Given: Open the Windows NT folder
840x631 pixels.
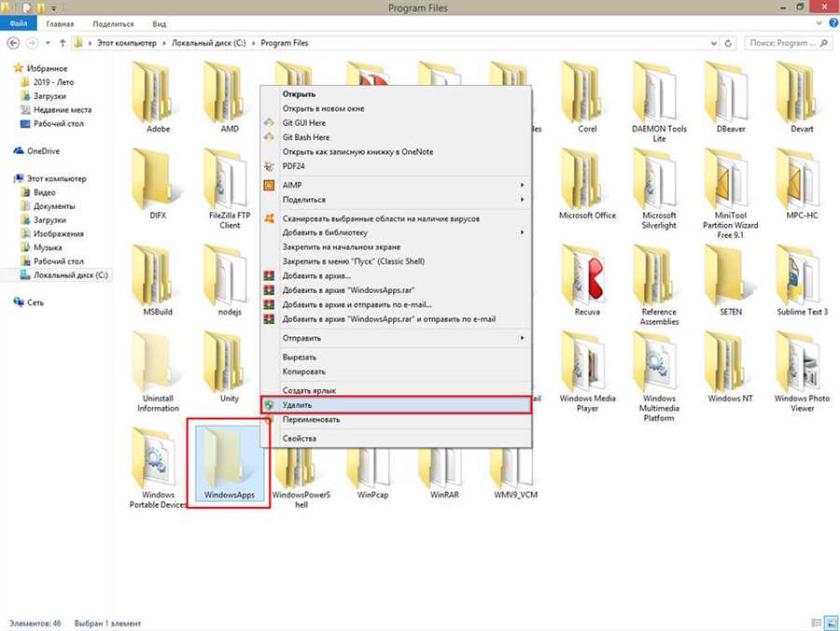Looking at the screenshot, I should click(x=730, y=367).
